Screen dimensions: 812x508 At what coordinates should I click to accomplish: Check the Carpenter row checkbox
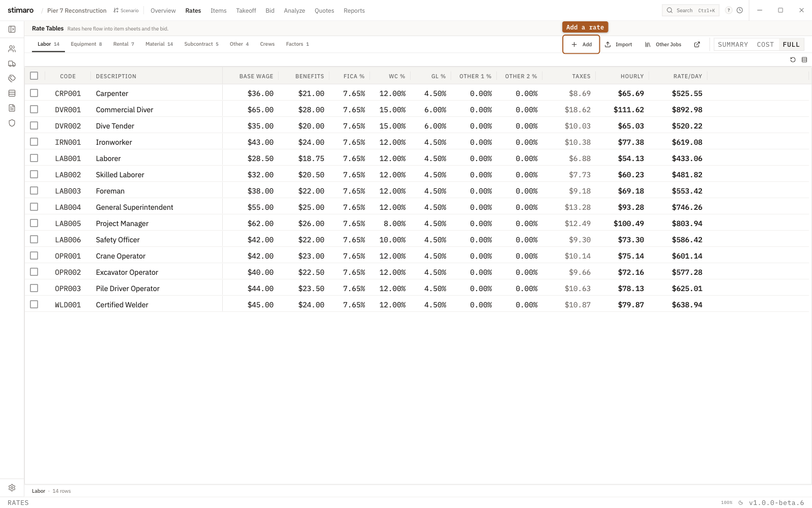pyautogui.click(x=34, y=93)
